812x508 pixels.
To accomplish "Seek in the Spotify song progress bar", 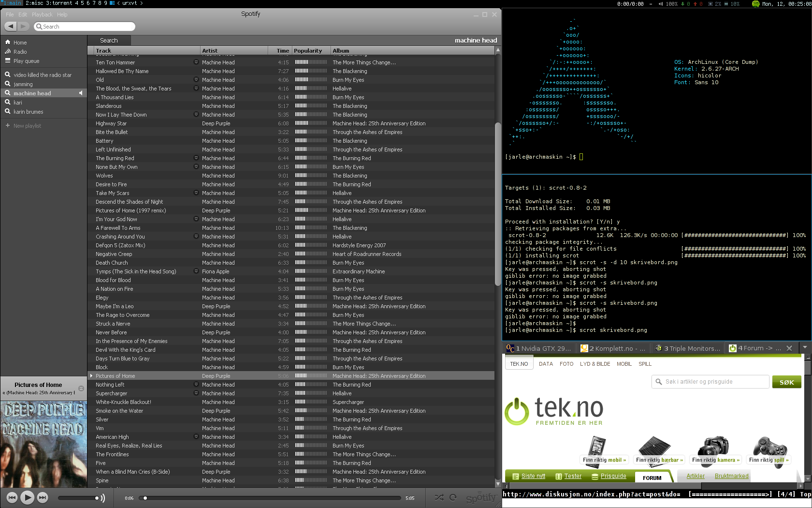I will point(270,498).
